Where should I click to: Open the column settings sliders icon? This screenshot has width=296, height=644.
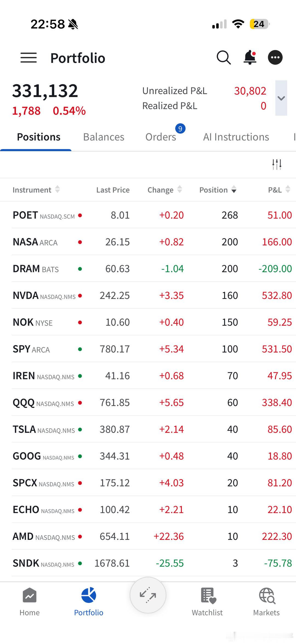point(277,164)
